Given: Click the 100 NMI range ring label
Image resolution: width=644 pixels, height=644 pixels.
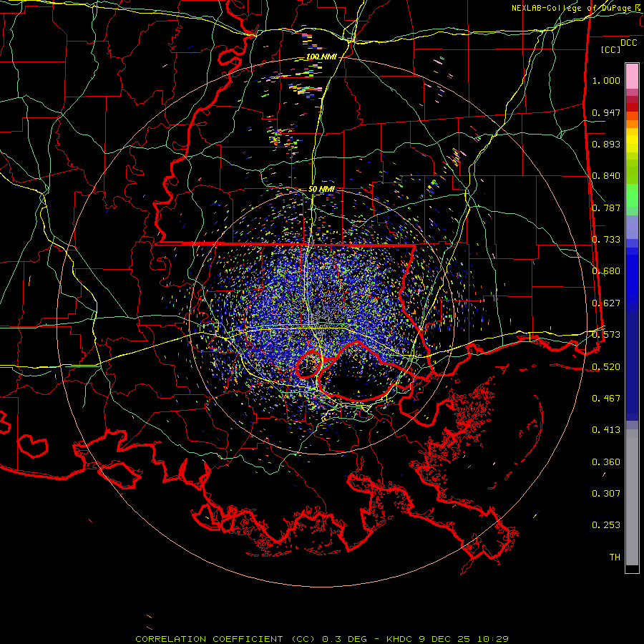Looking at the screenshot, I should 321,57.
